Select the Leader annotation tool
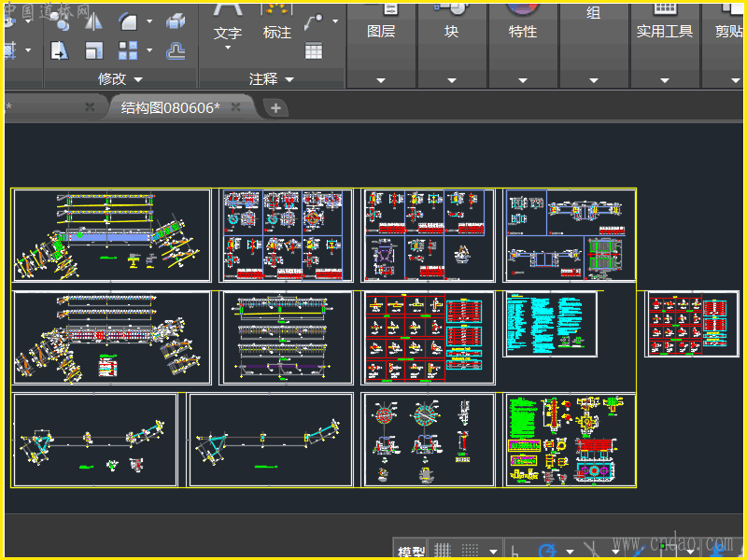 tap(314, 21)
